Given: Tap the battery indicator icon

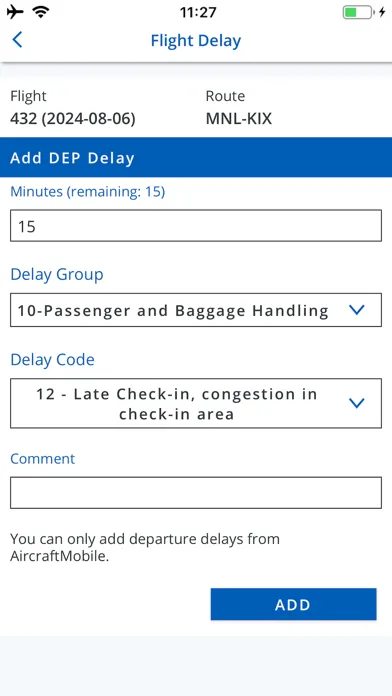Looking at the screenshot, I should 358,12.
